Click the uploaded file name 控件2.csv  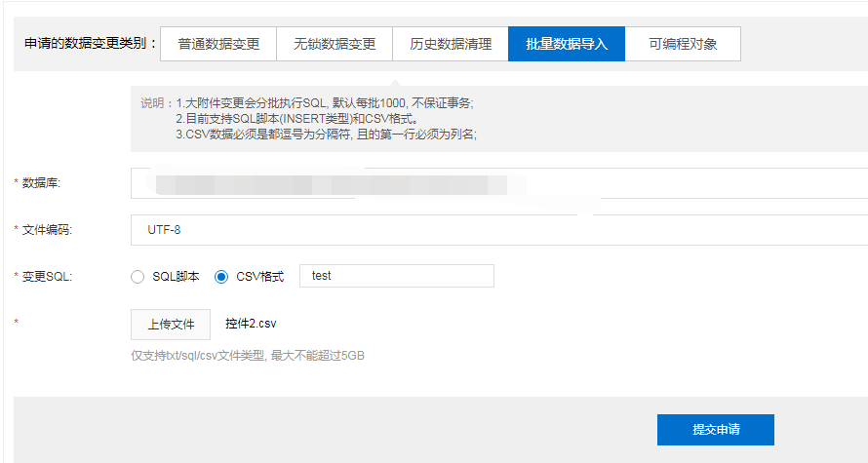pyautogui.click(x=251, y=324)
